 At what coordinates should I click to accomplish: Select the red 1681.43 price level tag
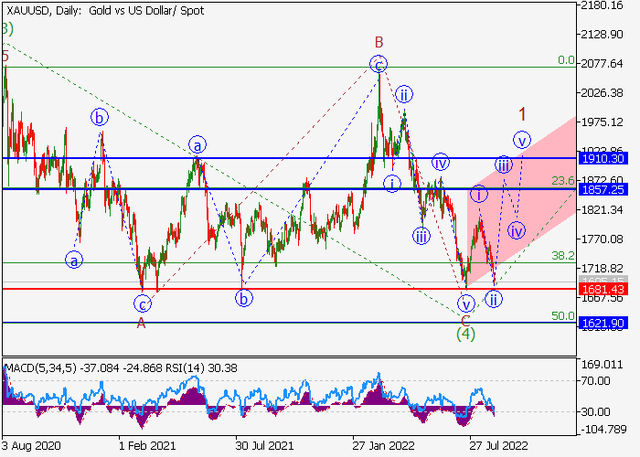[x=603, y=289]
